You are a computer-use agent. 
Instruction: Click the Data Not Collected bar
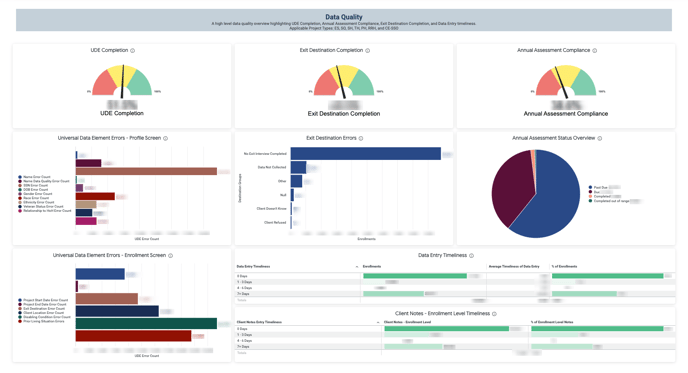[x=298, y=167]
